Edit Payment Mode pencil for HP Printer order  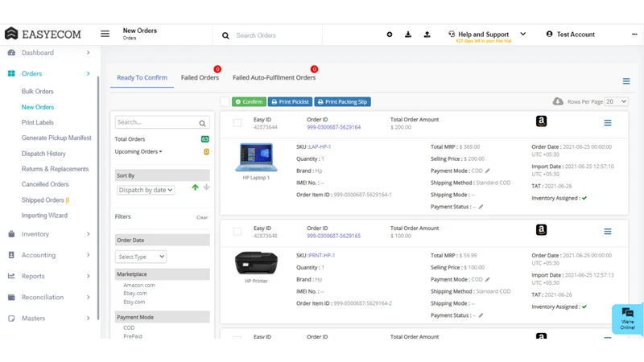coord(488,279)
